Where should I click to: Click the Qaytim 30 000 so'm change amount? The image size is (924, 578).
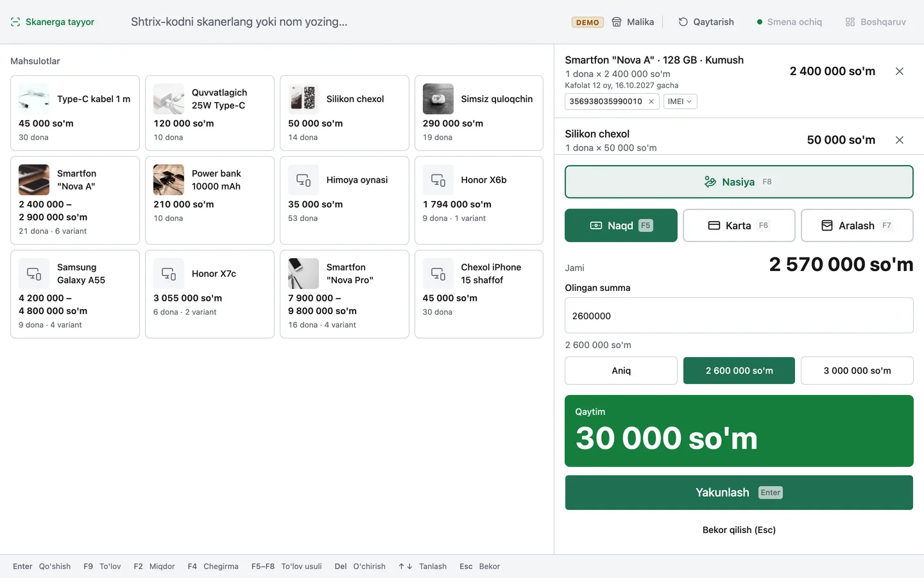(667, 439)
